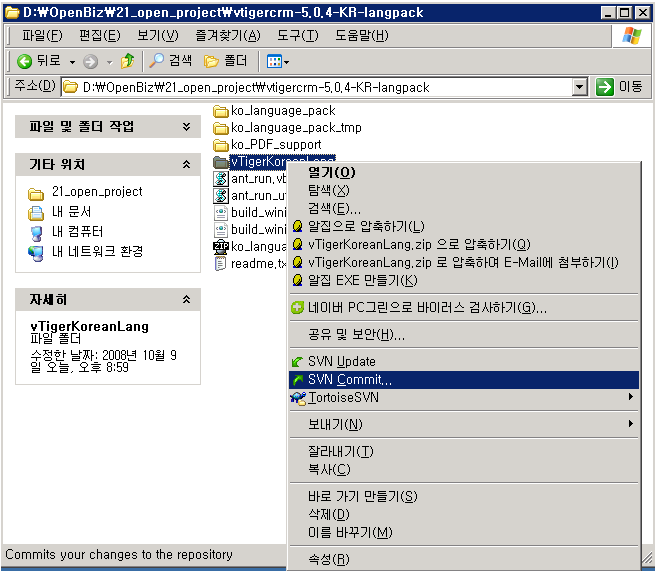656x572 pixels.
Task: Click the Up folder icon
Action: [127, 61]
